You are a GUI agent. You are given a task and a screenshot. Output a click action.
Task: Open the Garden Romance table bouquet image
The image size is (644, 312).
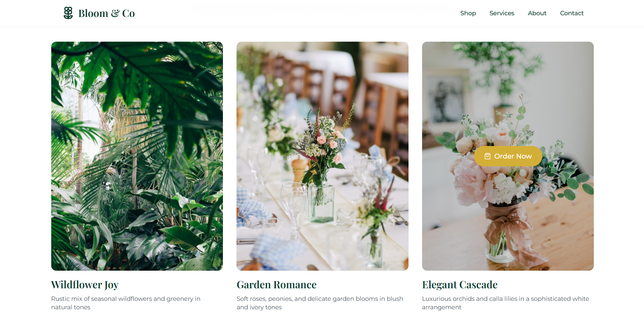pos(322,156)
